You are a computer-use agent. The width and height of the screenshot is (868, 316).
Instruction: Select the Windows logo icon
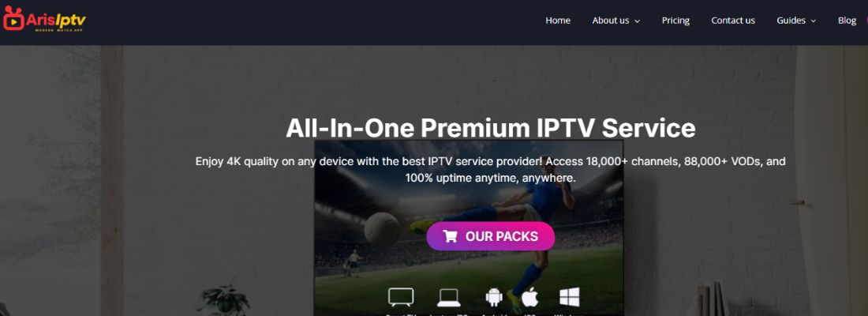[x=569, y=297]
